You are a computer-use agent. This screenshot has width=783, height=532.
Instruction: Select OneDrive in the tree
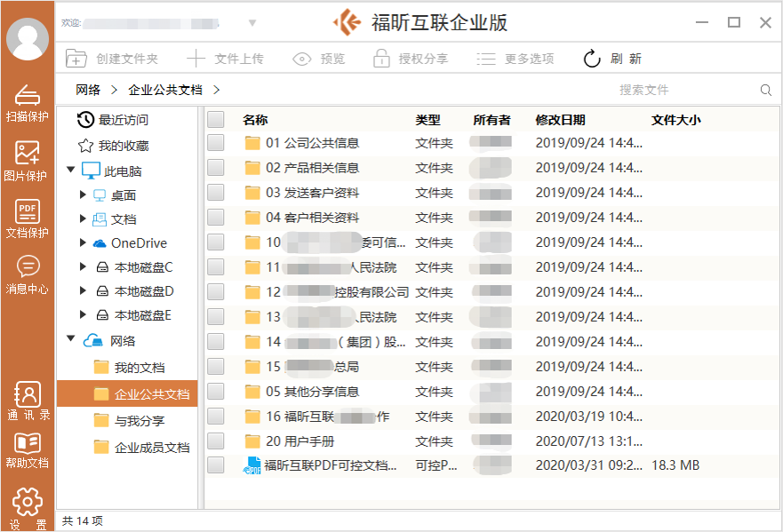139,243
